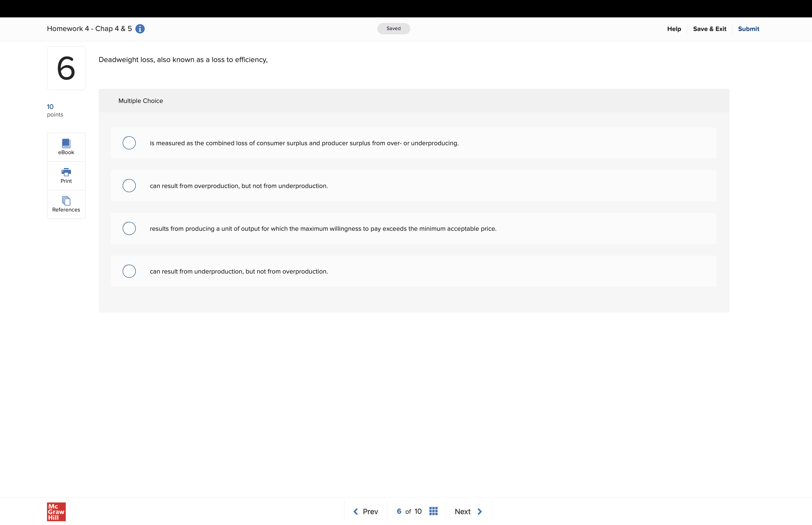This screenshot has height=525, width=812.
Task: Open the Help menu
Action: 674,29
